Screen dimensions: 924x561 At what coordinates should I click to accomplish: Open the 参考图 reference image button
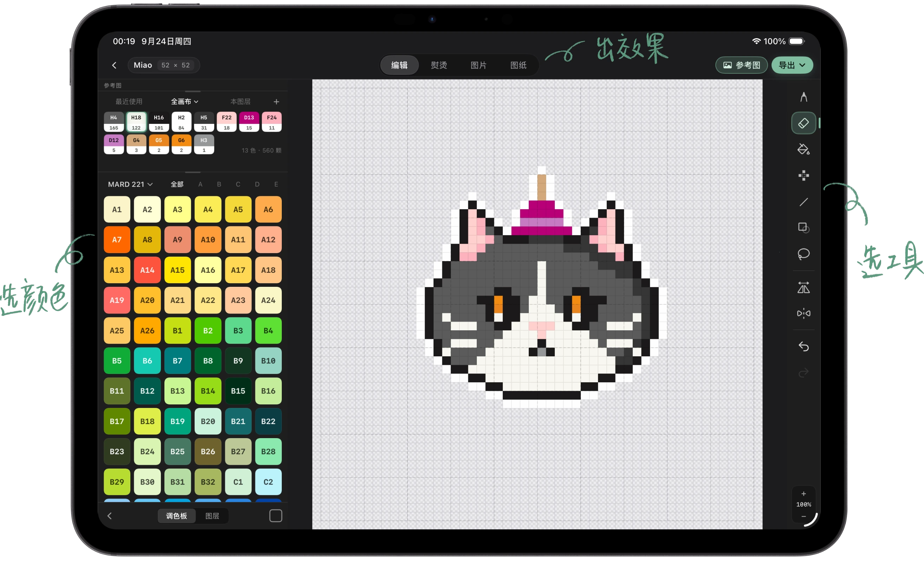pyautogui.click(x=741, y=65)
